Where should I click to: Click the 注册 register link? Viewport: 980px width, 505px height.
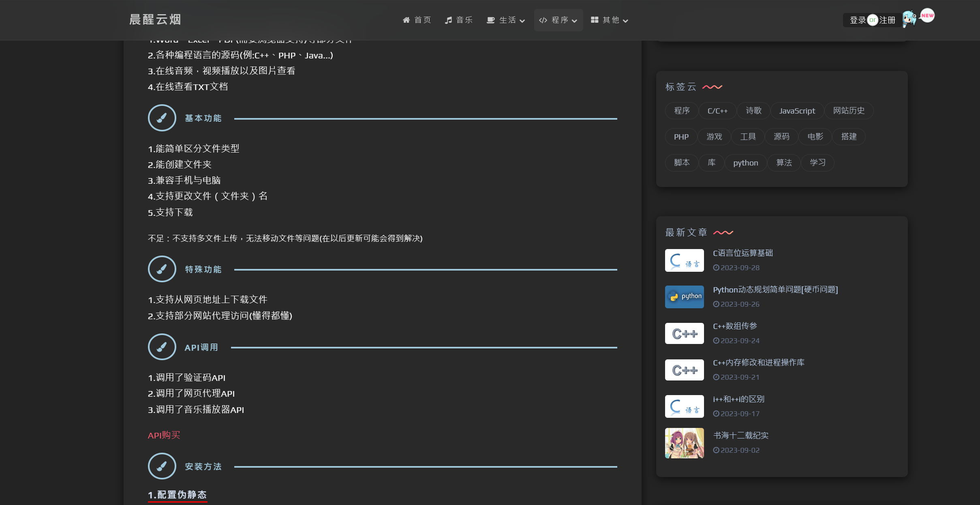(887, 20)
